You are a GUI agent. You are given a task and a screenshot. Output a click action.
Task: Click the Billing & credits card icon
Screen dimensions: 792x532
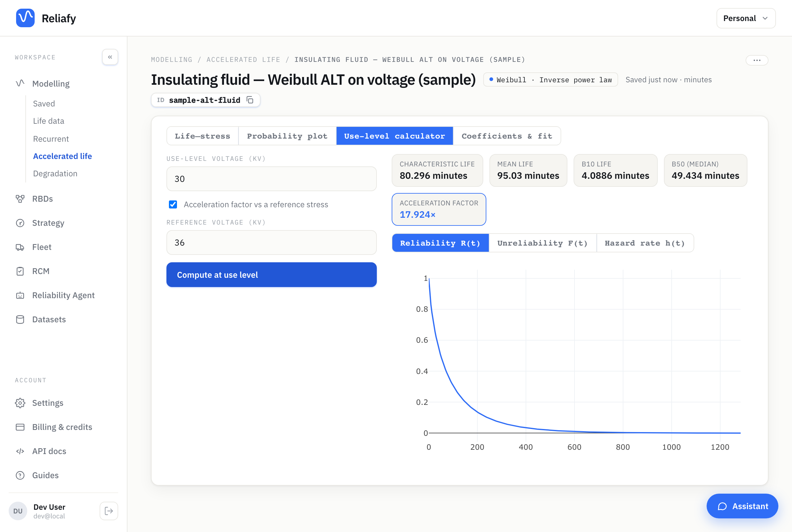[20, 427]
